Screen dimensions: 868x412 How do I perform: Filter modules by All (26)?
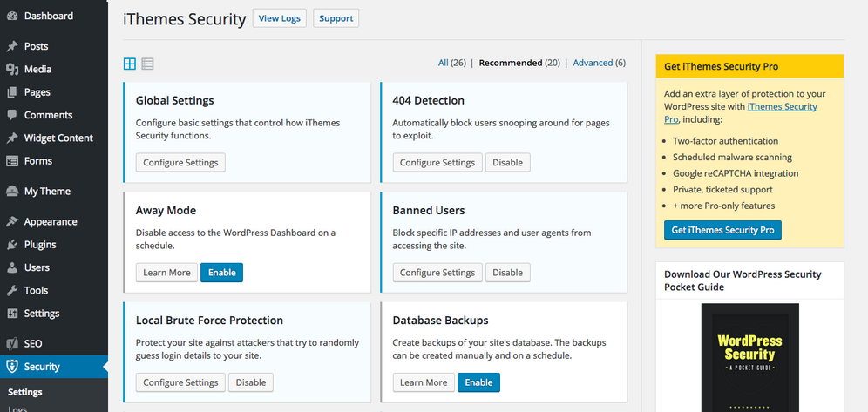tap(451, 63)
